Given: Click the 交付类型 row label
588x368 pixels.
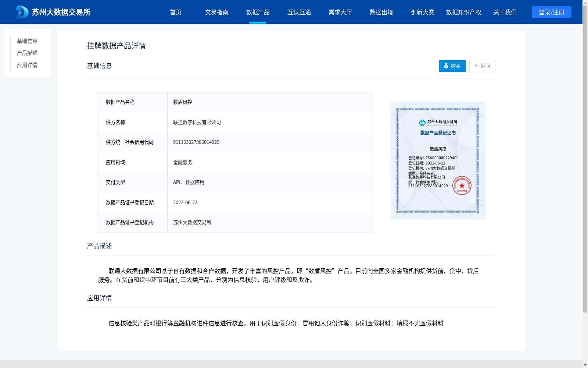Looking at the screenshot, I should coord(115,183).
